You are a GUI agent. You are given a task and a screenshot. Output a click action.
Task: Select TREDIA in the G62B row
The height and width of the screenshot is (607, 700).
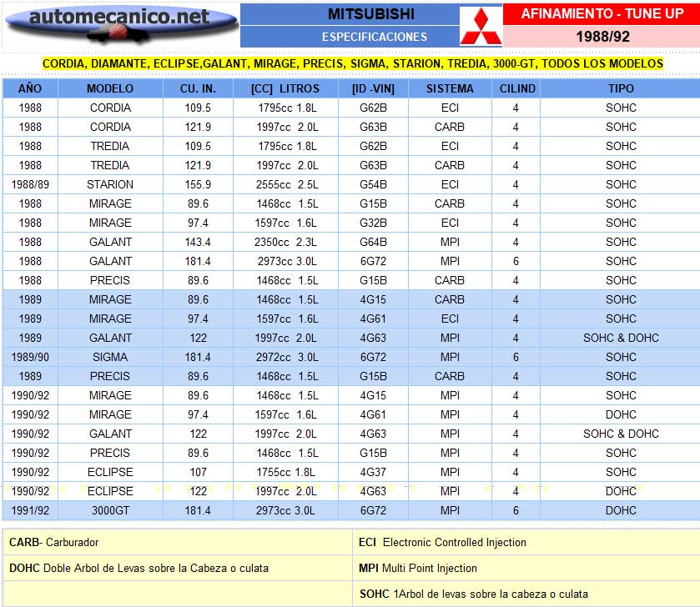110,146
